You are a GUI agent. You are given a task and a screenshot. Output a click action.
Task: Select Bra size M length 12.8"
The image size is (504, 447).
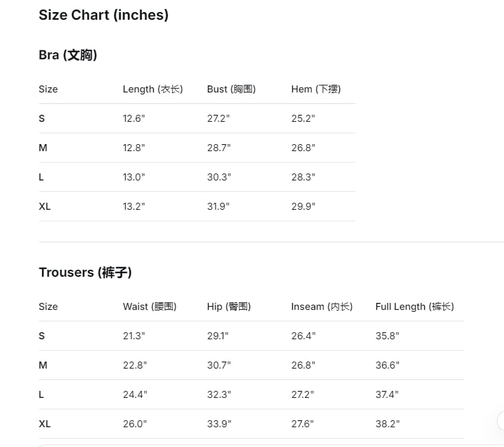[x=134, y=147]
